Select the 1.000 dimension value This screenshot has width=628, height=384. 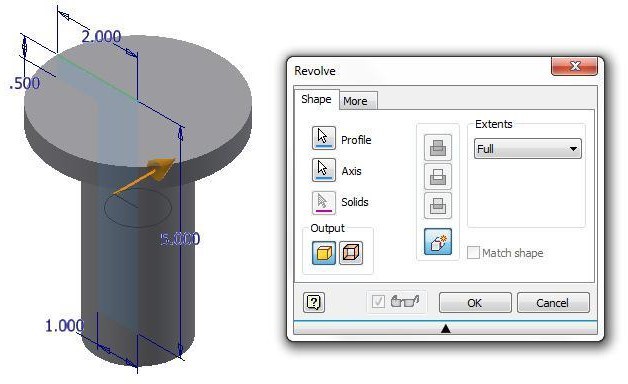click(64, 326)
